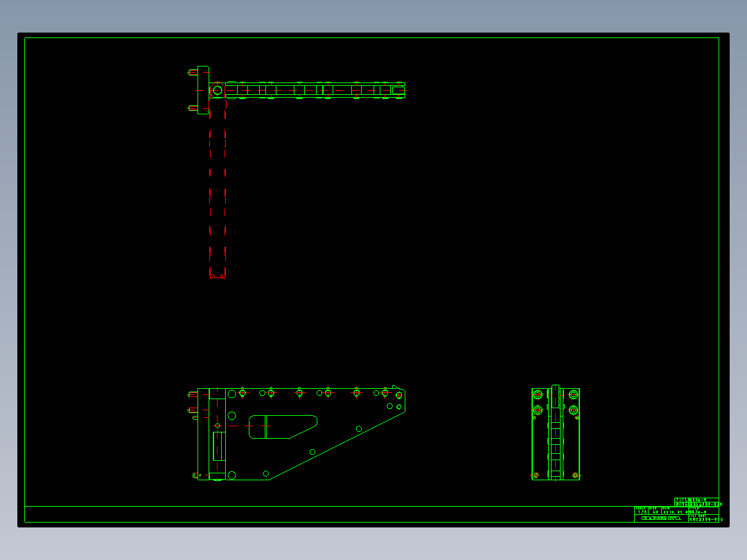The height and width of the screenshot is (560, 747).
Task: Click the file name cell at the title block bottom right
Action: [703, 518]
